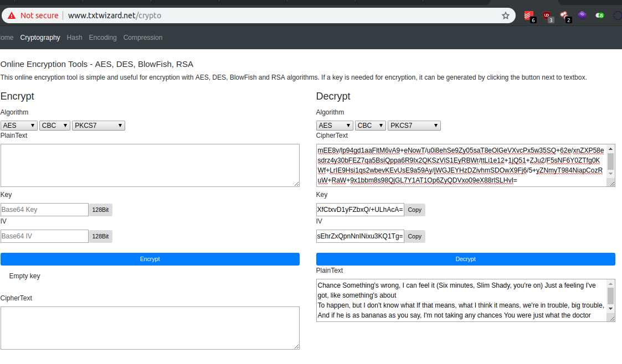Copy the Decrypt key value
Image resolution: width=622 pixels, height=364 pixels.
pos(414,210)
